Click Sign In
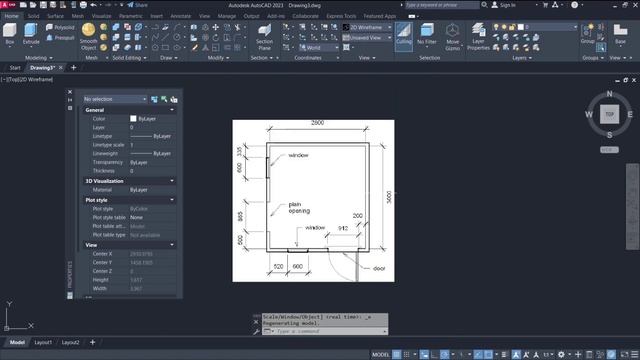 click(x=504, y=5)
